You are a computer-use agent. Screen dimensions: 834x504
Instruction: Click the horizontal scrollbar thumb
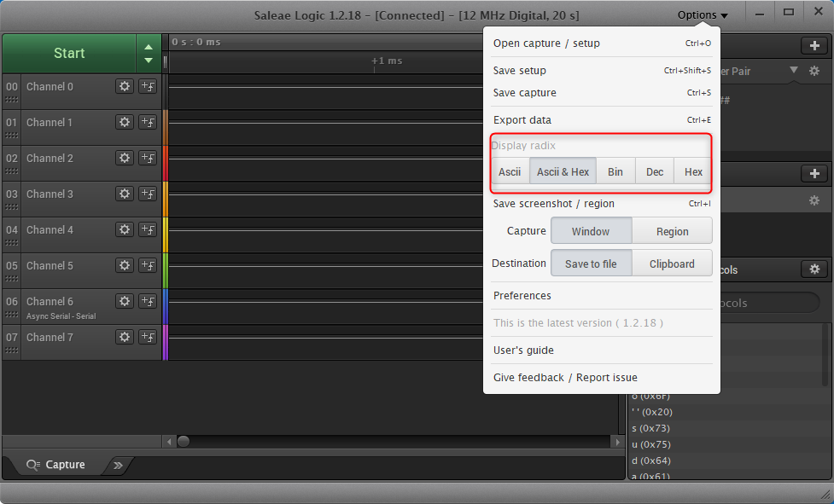click(184, 442)
